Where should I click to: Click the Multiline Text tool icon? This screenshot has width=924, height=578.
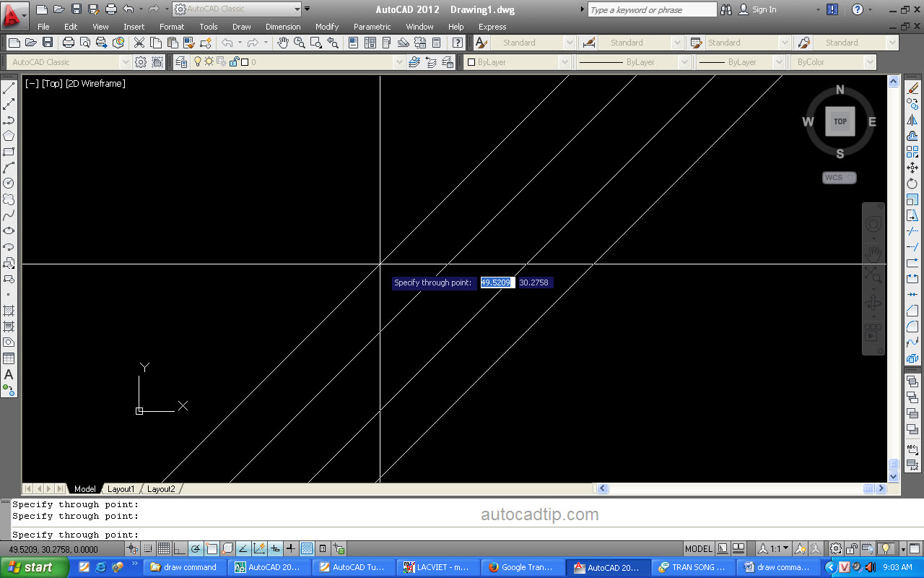click(9, 375)
